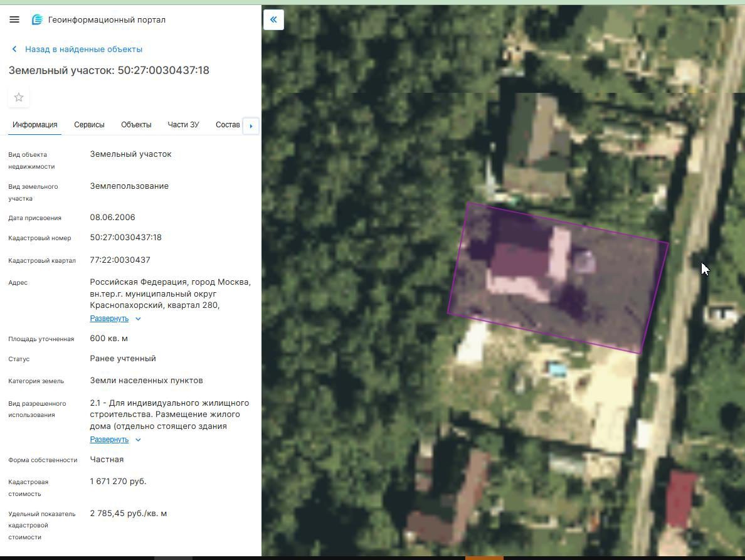Open the hamburger main menu
The image size is (745, 560).
pyautogui.click(x=14, y=19)
